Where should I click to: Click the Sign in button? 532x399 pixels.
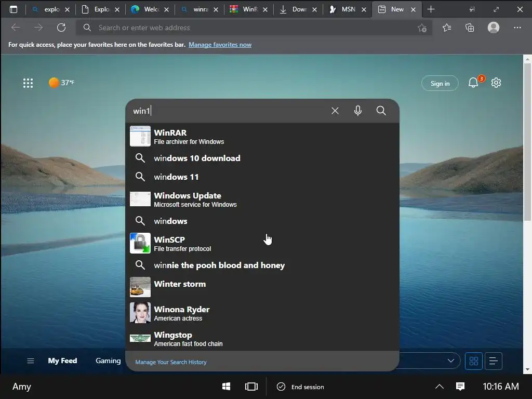click(x=440, y=83)
